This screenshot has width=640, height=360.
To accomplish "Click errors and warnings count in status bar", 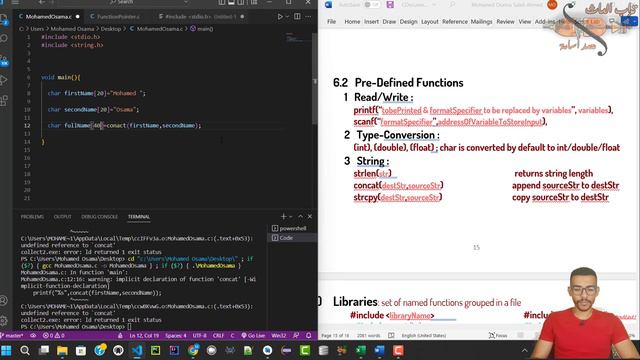I will click(53, 336).
